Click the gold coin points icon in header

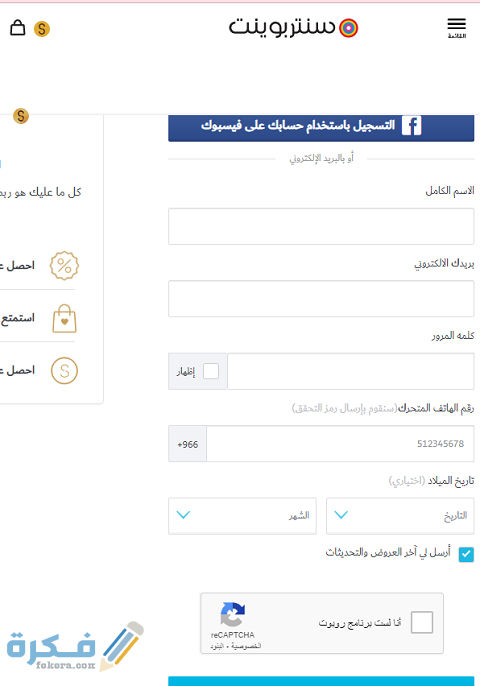point(42,29)
